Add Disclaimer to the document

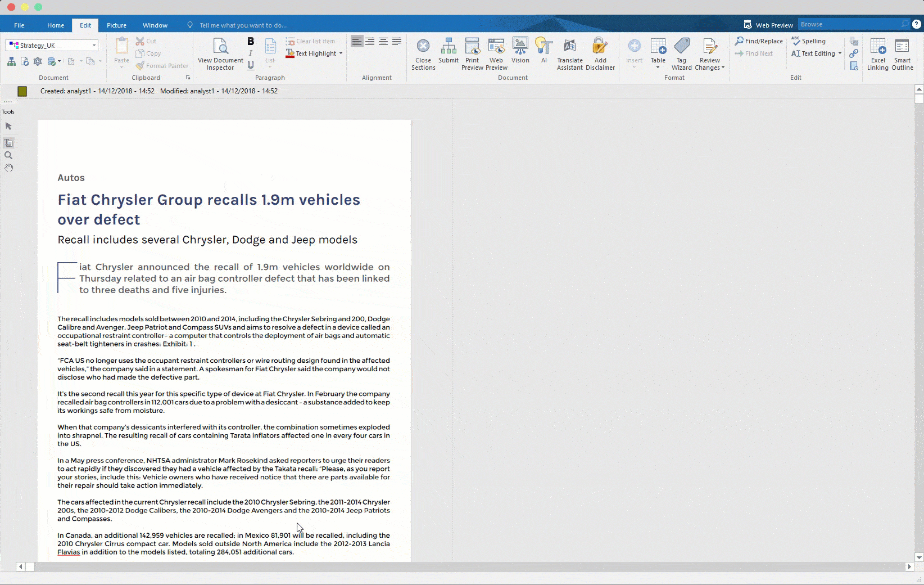pos(600,54)
